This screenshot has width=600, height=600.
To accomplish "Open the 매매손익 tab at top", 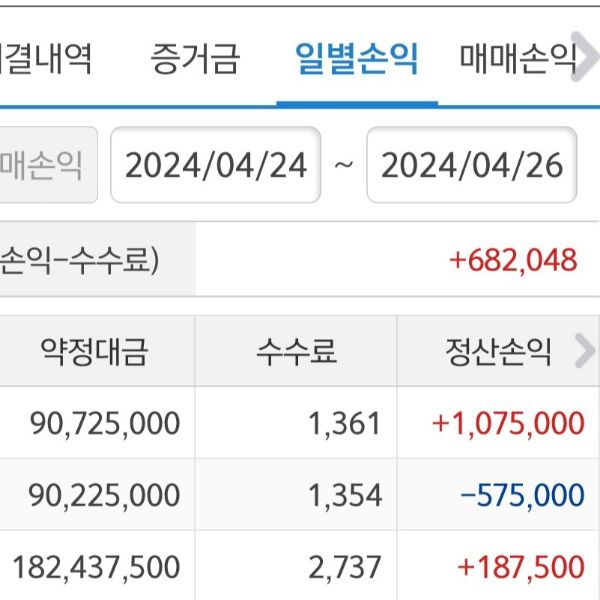I will coord(518,58).
